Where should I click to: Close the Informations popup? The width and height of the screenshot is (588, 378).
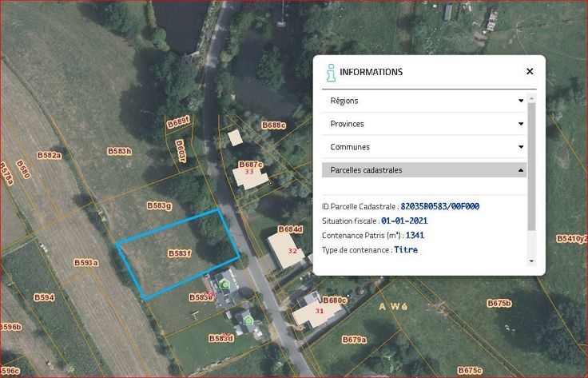coord(529,71)
